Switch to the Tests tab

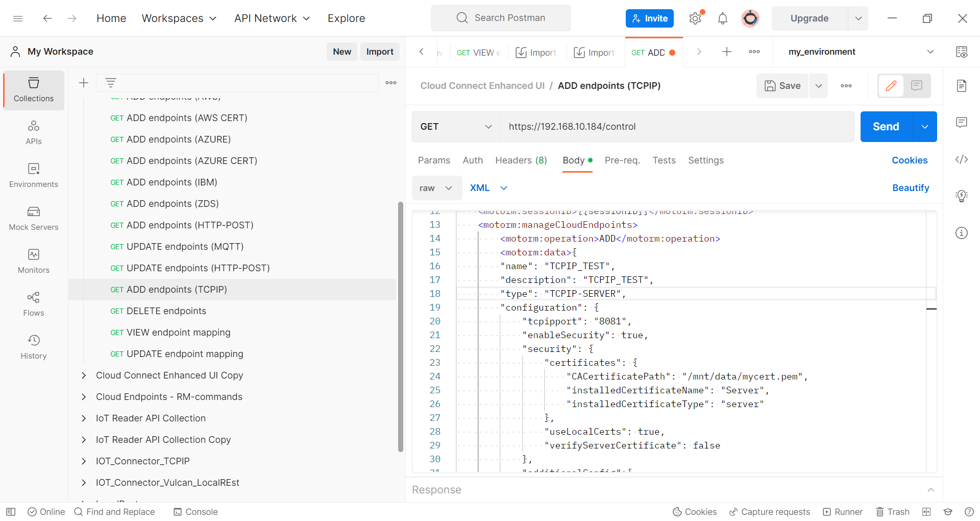click(x=664, y=160)
